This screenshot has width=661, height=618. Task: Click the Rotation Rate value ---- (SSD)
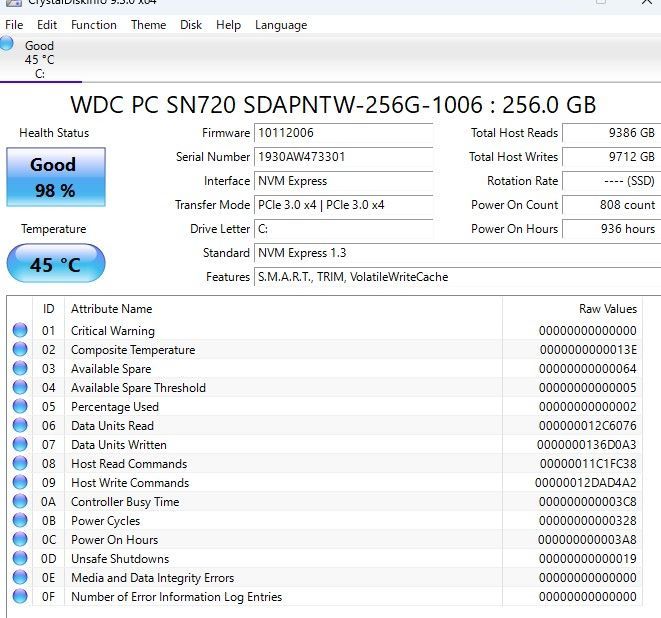click(611, 181)
